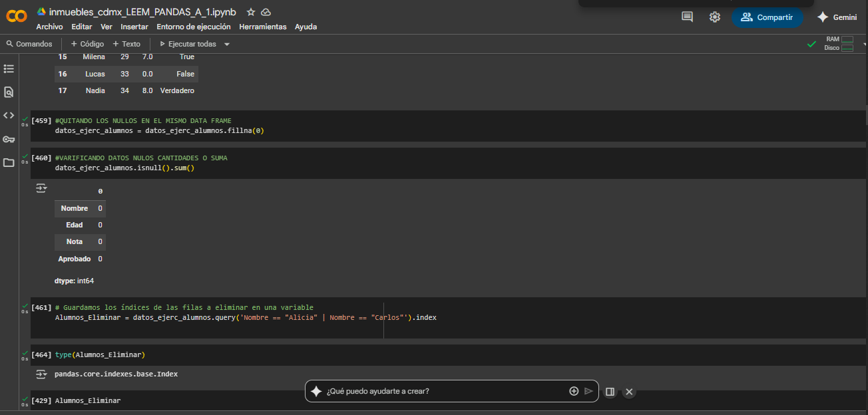Viewport: 868px width, 415px height.
Task: Click the Aprobado row in isnull output
Action: click(80, 259)
